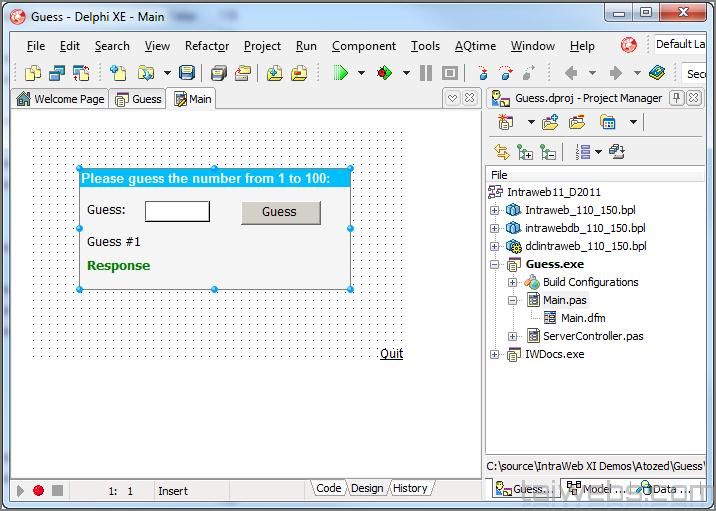Click the Guess button on the form

pyautogui.click(x=280, y=212)
